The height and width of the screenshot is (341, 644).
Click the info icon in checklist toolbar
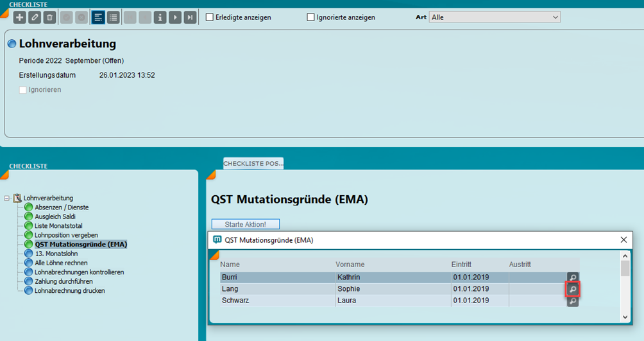pos(160,17)
